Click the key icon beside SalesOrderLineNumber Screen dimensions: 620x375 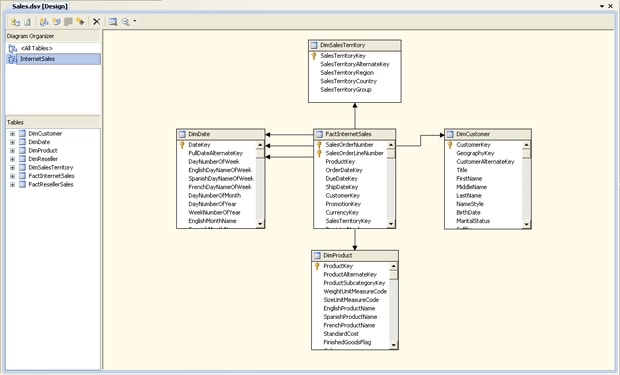click(x=319, y=153)
